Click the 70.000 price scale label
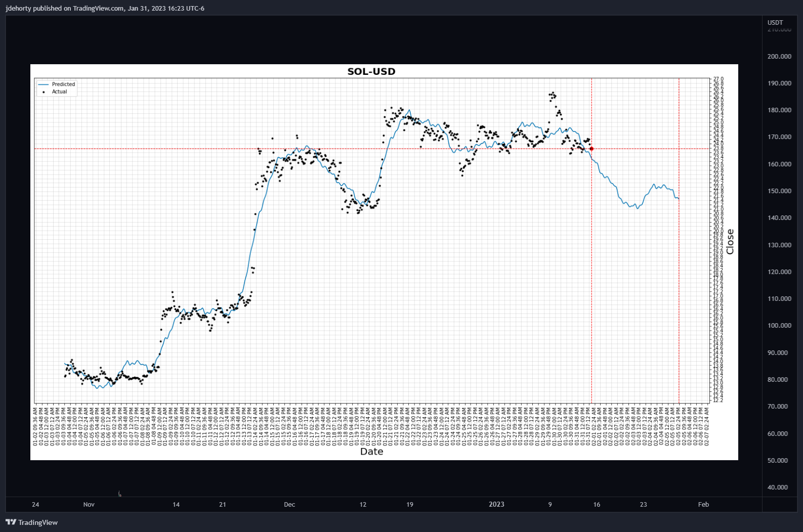The height and width of the screenshot is (532, 803). pyautogui.click(x=778, y=406)
